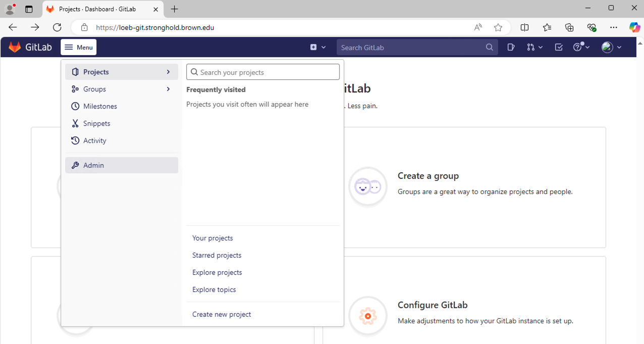Screen dimensions: 644x344
Task: Click the Search your projects field
Action: [x=263, y=72]
